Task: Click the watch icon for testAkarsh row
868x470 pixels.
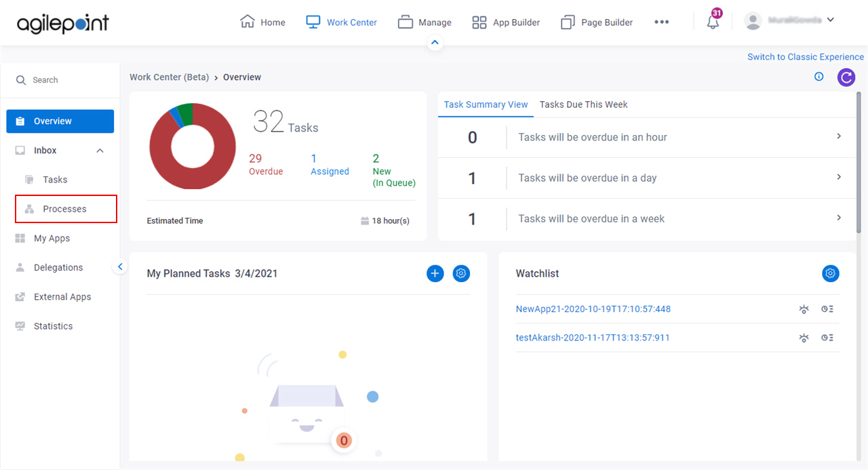Action: tap(804, 338)
